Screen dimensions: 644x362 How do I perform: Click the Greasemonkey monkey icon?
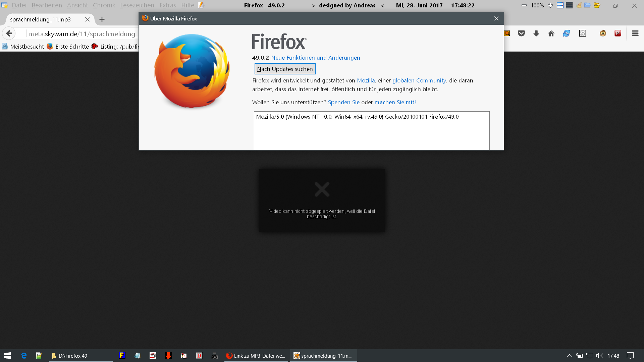click(x=603, y=33)
